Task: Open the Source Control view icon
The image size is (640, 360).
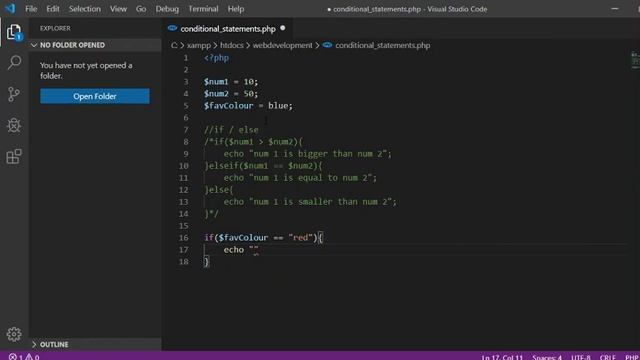Action: 14,94
